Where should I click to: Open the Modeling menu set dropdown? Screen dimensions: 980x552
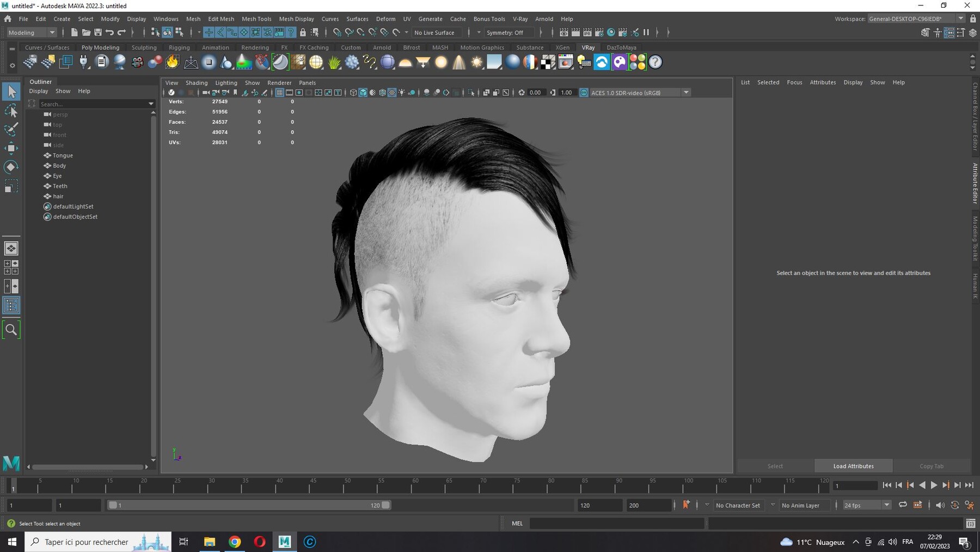point(32,33)
